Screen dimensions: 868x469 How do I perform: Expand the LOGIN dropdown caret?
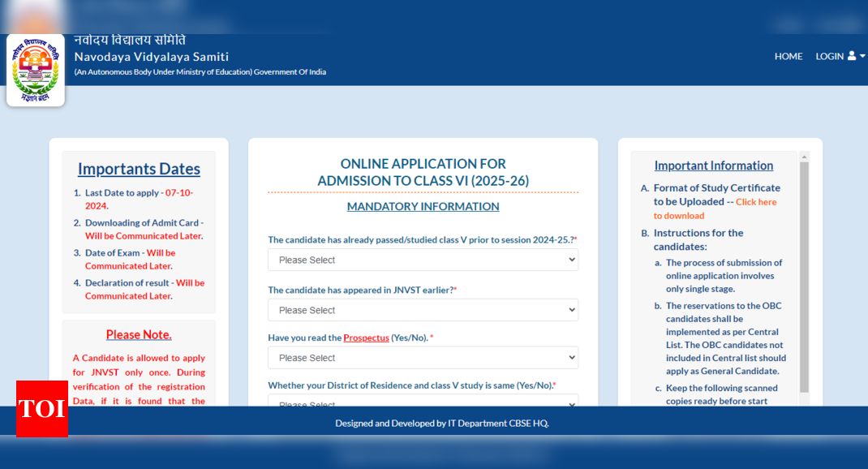click(862, 57)
